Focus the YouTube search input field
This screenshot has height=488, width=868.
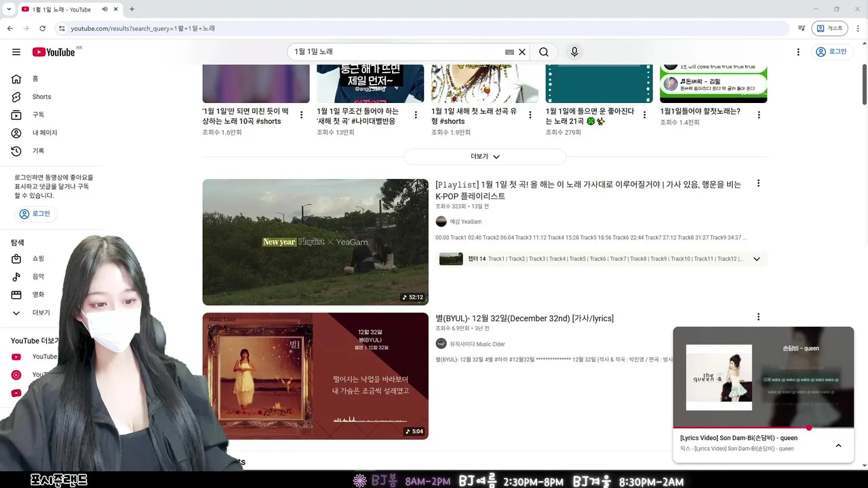click(x=397, y=52)
